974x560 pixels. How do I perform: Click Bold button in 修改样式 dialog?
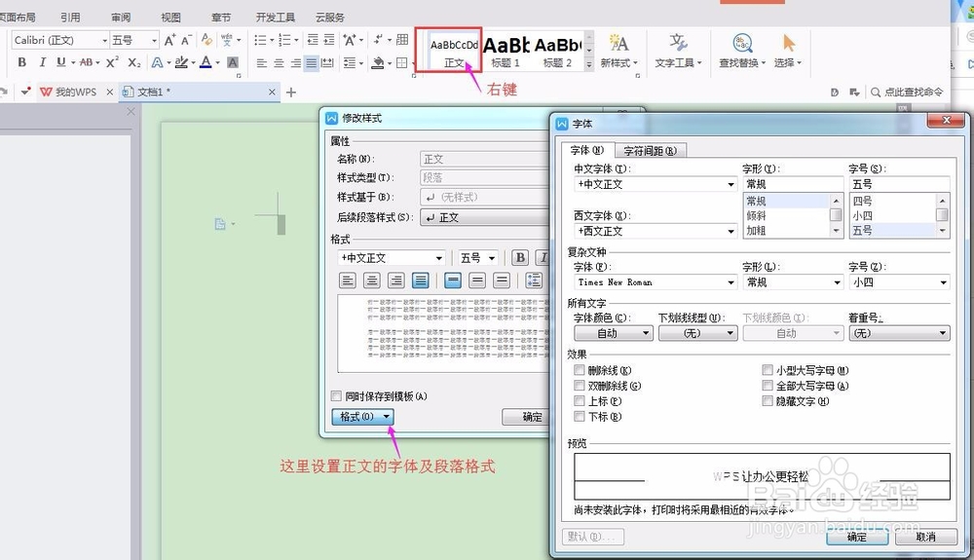pos(520,258)
